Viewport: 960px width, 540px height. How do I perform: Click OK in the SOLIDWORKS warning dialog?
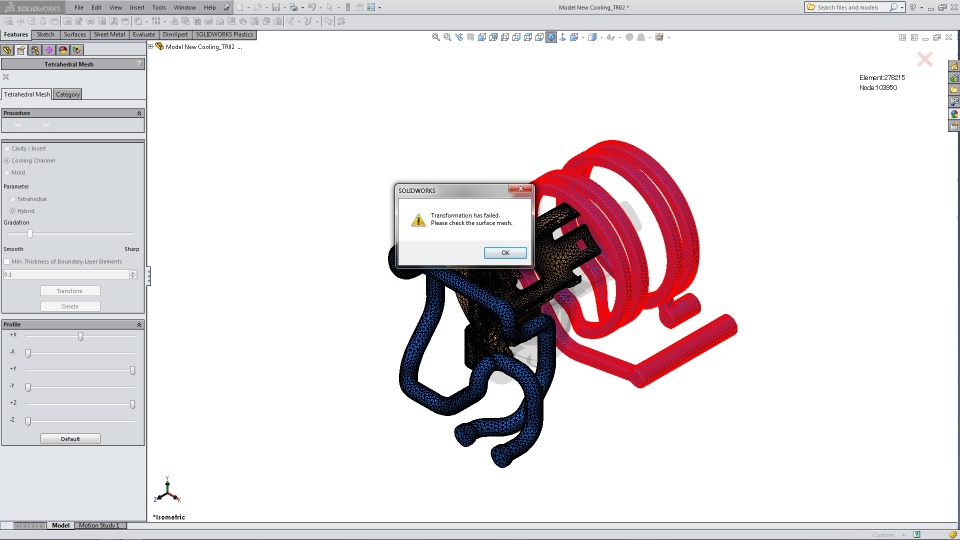pos(505,253)
